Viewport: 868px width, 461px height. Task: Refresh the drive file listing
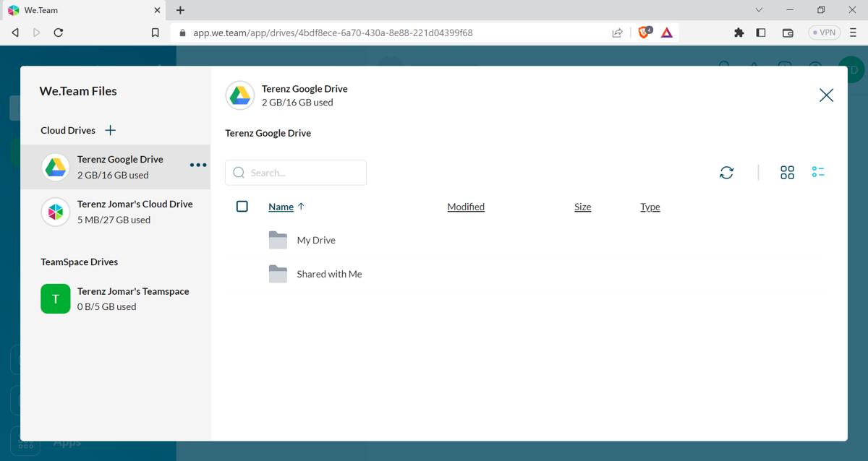click(727, 172)
